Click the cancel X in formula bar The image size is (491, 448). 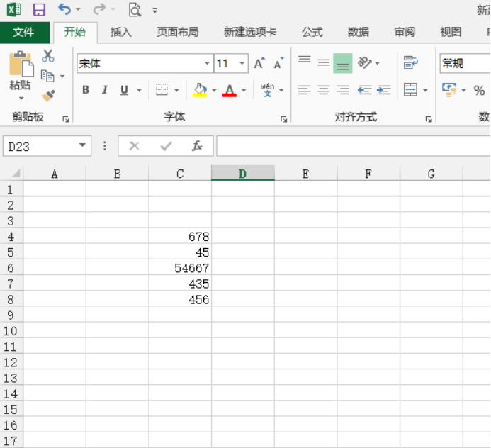pos(135,146)
